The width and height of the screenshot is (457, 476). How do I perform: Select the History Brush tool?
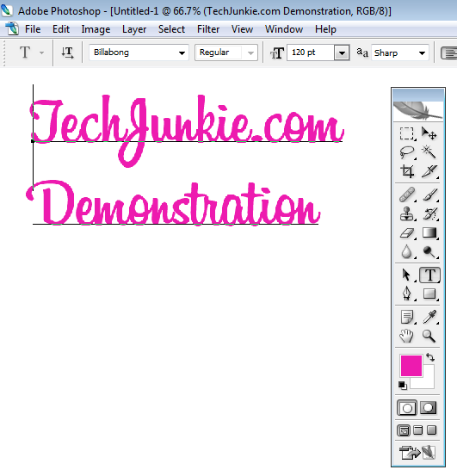[429, 213]
